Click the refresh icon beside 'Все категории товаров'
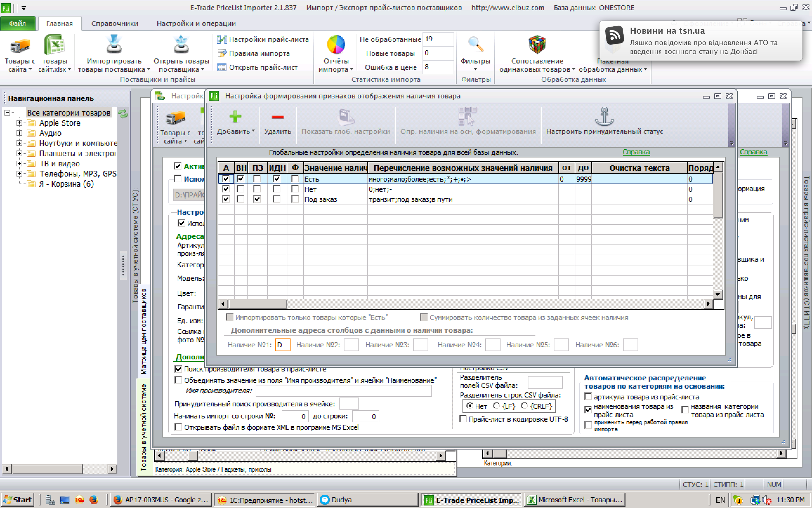812x508 pixels. pos(123,114)
